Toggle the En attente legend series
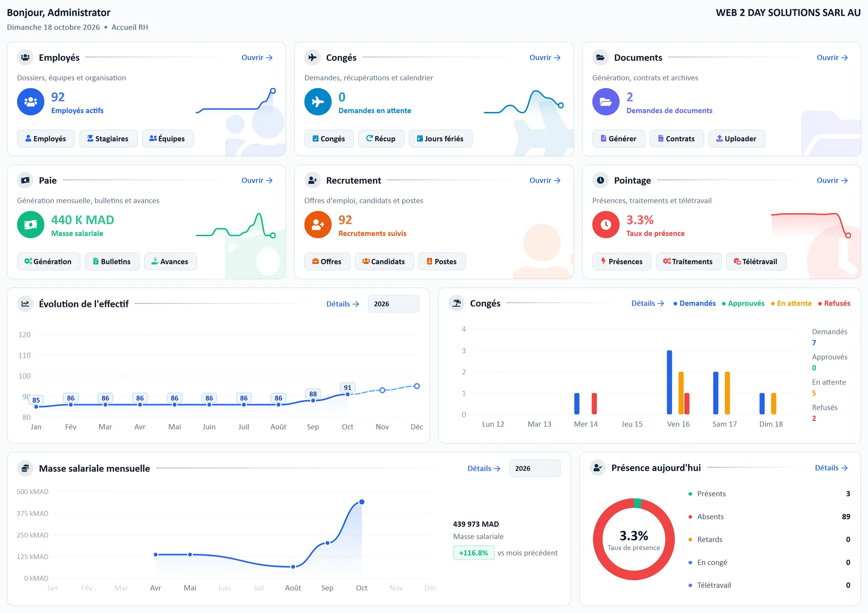This screenshot has width=868, height=613. [791, 303]
